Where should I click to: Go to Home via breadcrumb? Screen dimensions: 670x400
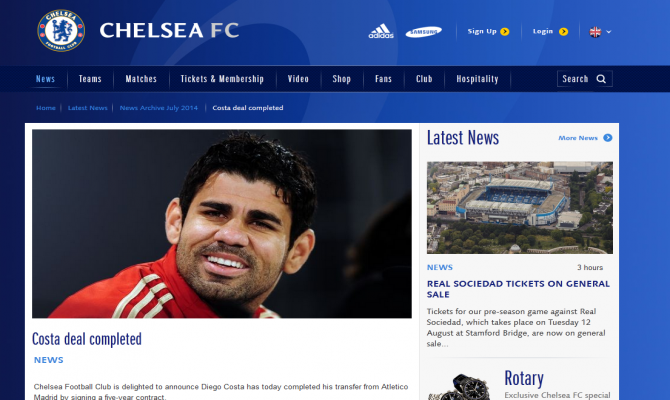point(46,108)
